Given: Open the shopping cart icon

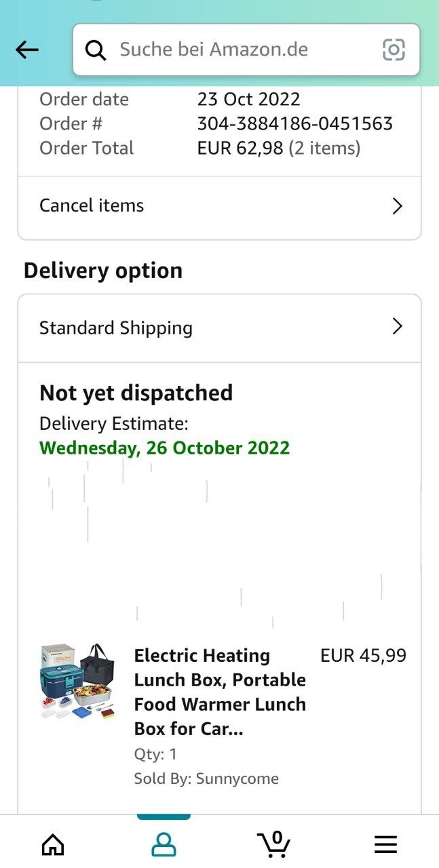Looking at the screenshot, I should [x=274, y=844].
